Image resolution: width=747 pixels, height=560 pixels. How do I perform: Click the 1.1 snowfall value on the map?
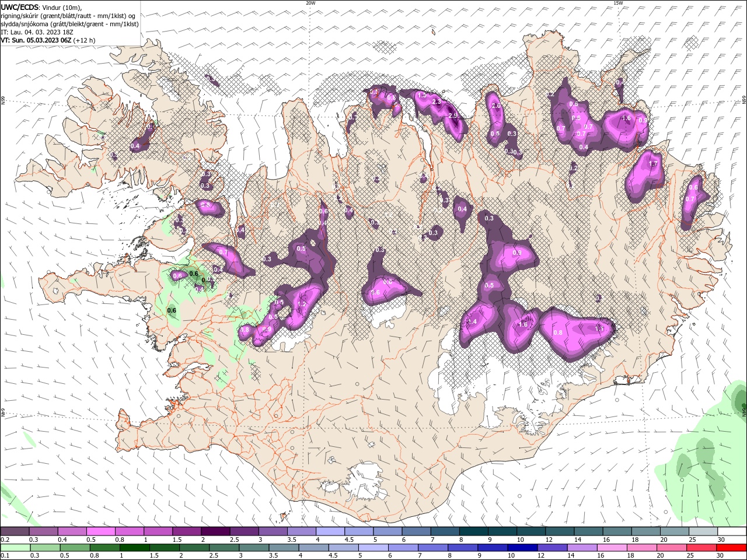click(599, 328)
